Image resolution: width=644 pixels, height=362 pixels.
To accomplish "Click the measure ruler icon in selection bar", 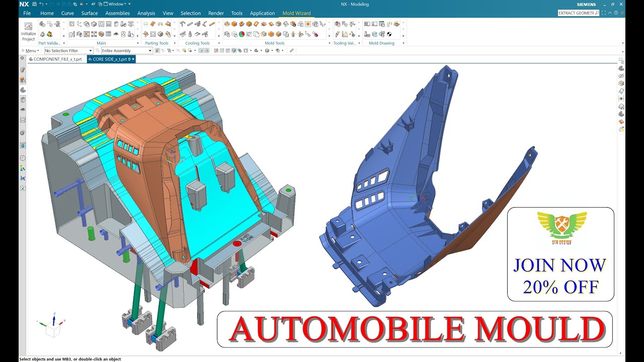I will [x=292, y=50].
